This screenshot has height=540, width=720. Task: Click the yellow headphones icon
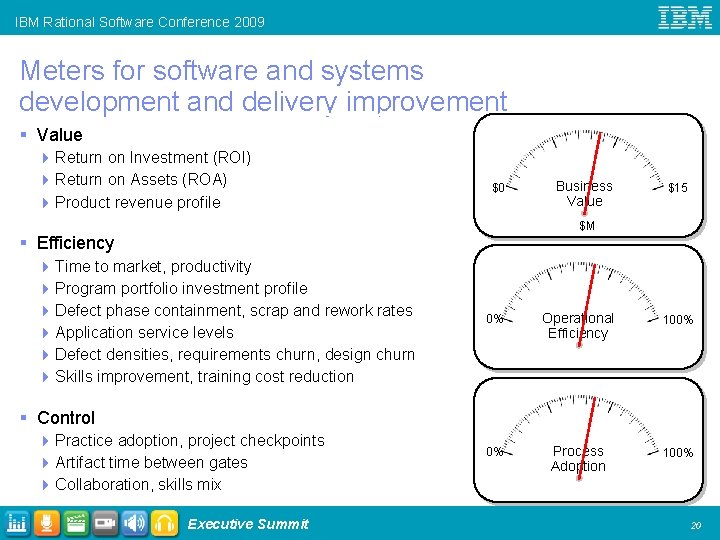coord(164,523)
